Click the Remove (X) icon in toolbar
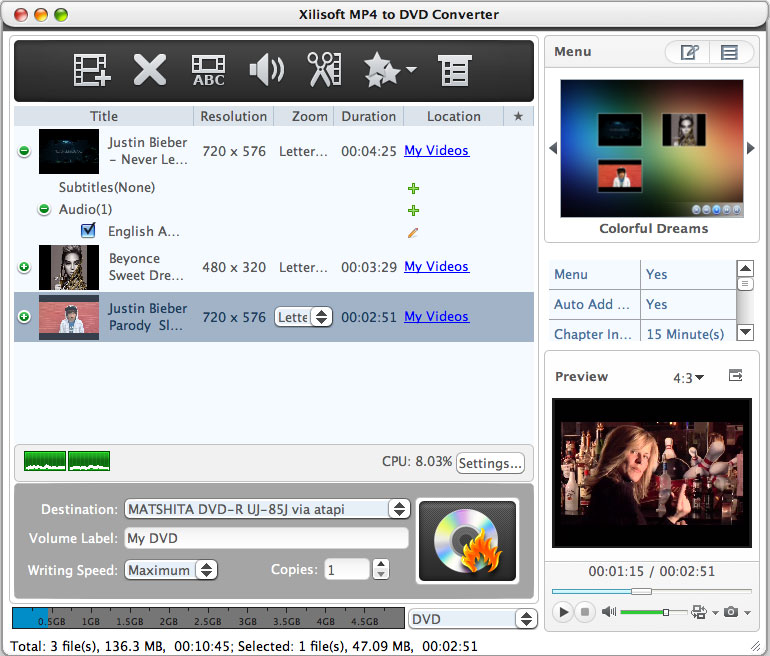This screenshot has height=656, width=770. pos(150,70)
